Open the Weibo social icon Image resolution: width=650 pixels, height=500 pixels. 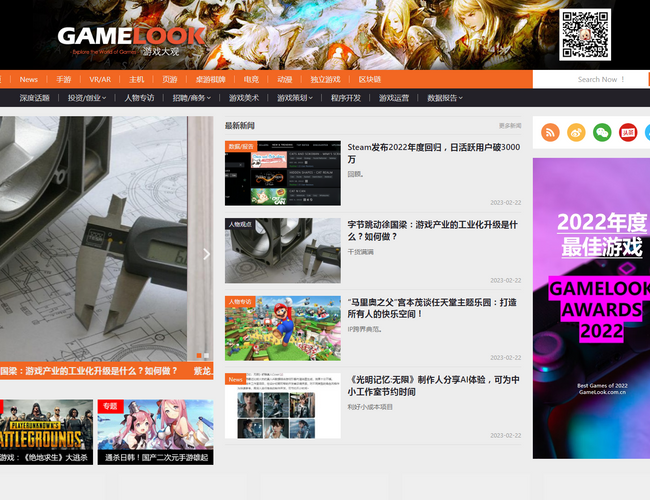[x=576, y=132]
